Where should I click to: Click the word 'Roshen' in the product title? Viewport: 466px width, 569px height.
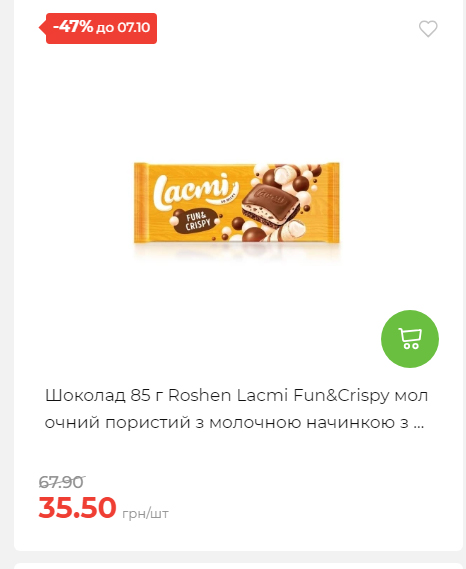(x=199, y=396)
